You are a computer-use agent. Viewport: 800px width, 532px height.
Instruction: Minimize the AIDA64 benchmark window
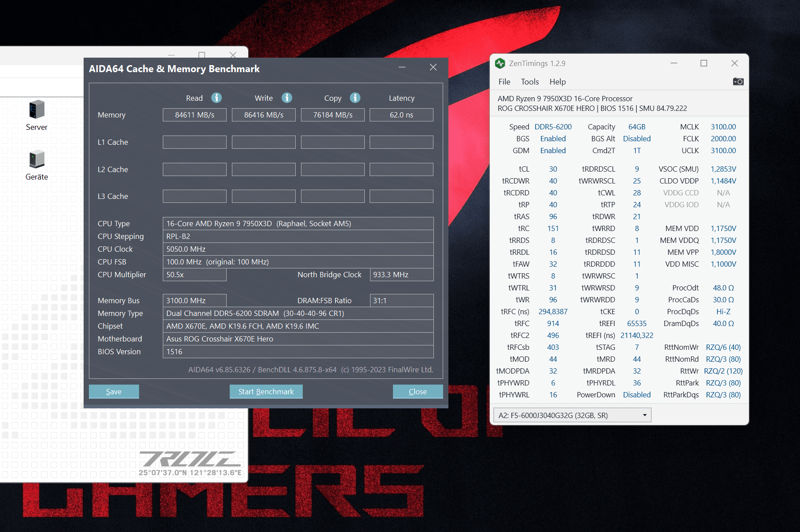pyautogui.click(x=402, y=67)
